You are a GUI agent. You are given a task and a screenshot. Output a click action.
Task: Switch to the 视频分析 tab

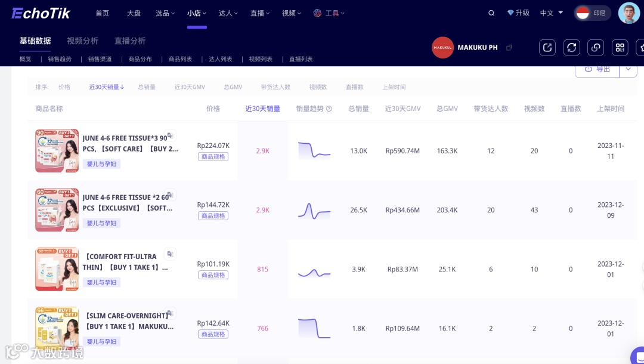(x=82, y=41)
